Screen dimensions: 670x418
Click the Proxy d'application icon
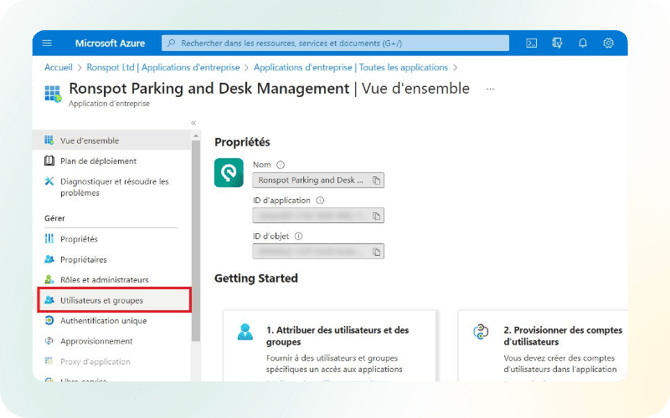(x=49, y=361)
